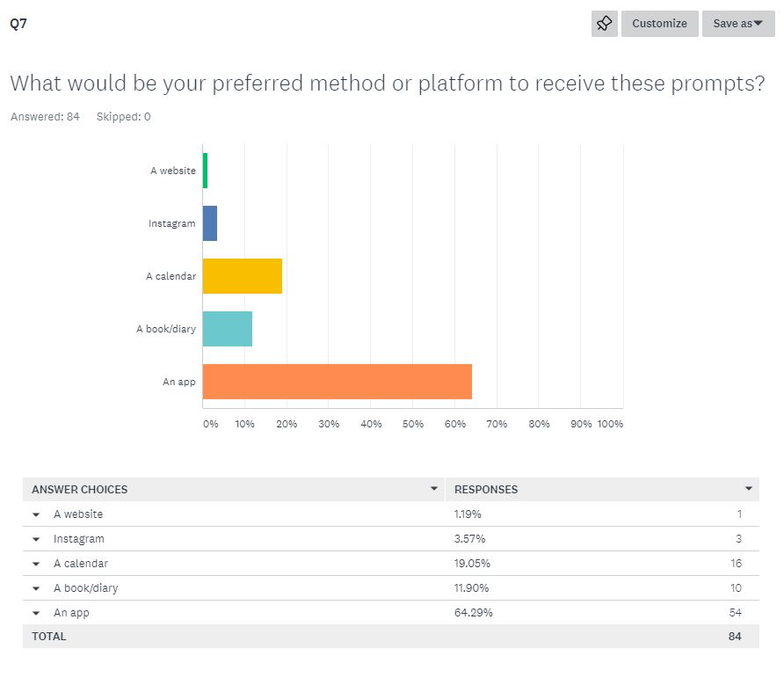Click the pin icon next to Customize
Viewport: 784px width, 678px height.
[605, 24]
